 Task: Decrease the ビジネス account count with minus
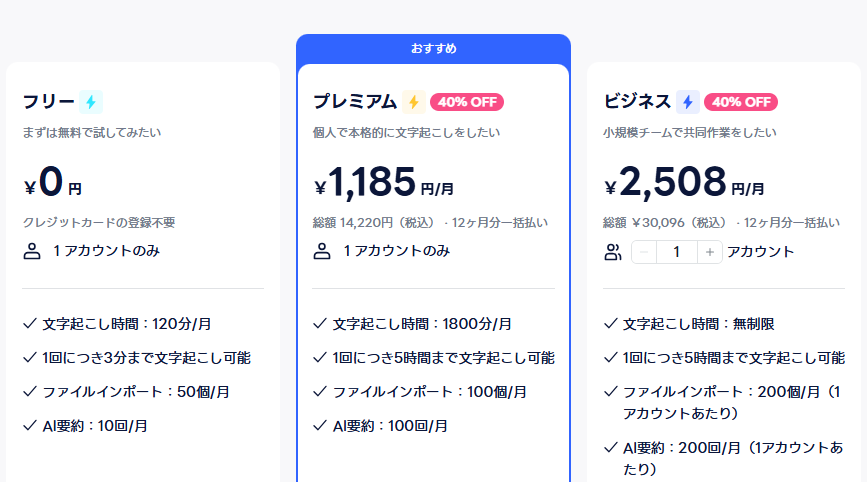644,252
